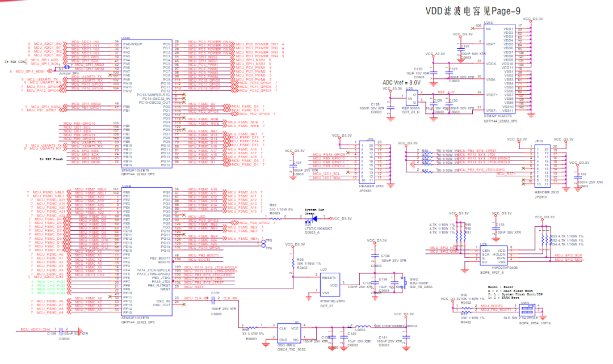Click the 'Main Flash Boot' mode note
Image resolution: width=613 pixels, height=364 pixels.
(518, 291)
